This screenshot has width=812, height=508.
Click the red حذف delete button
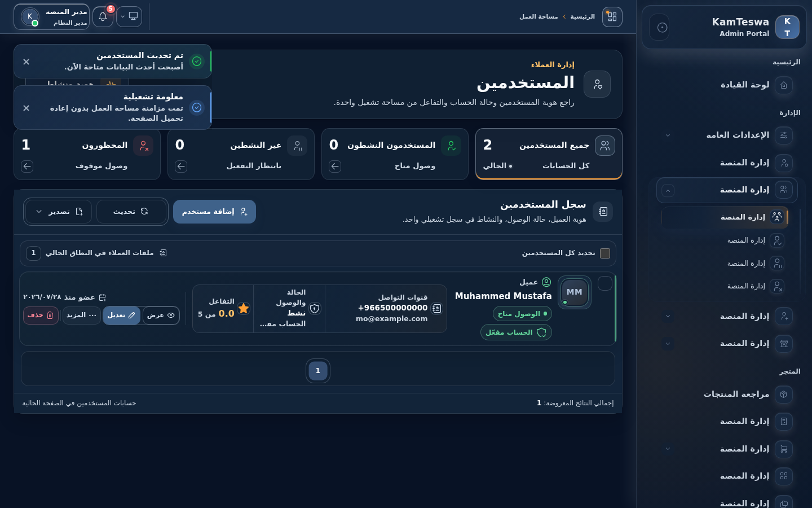click(x=41, y=316)
